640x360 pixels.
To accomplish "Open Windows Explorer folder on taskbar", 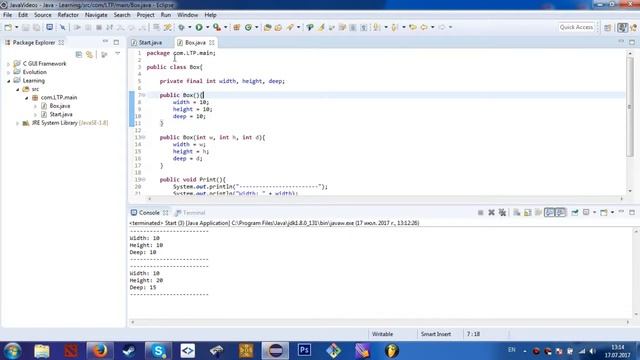I will coord(42,351).
